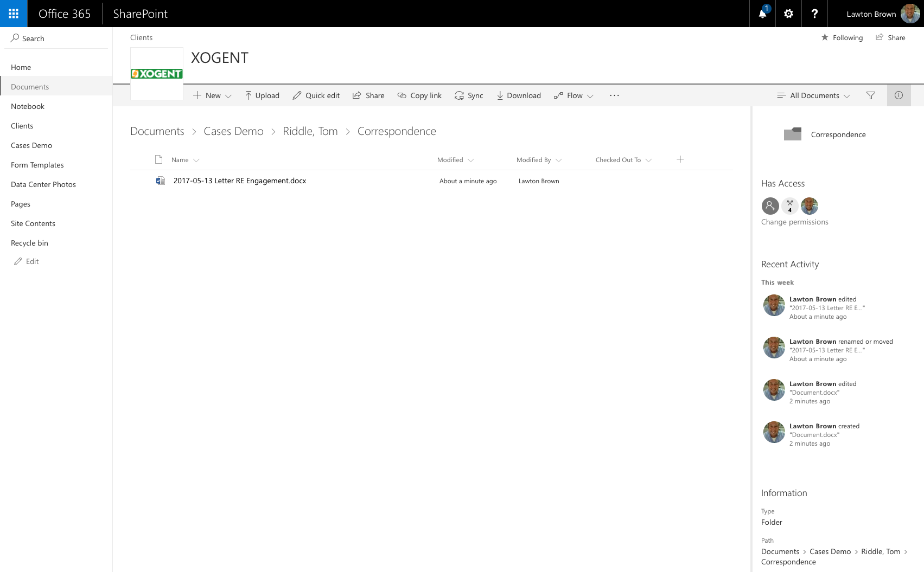Click Lawton Brown in the Modified By cell

point(539,181)
